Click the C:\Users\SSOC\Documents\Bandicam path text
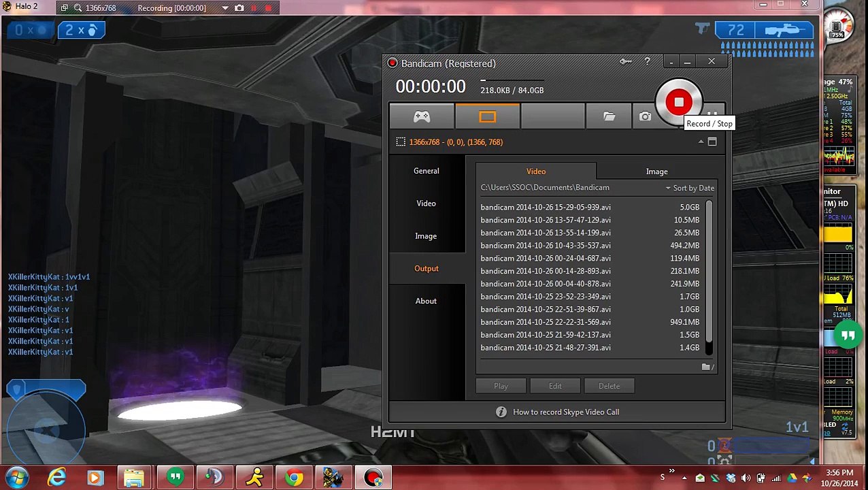This screenshot has height=490, width=868. 545,188
